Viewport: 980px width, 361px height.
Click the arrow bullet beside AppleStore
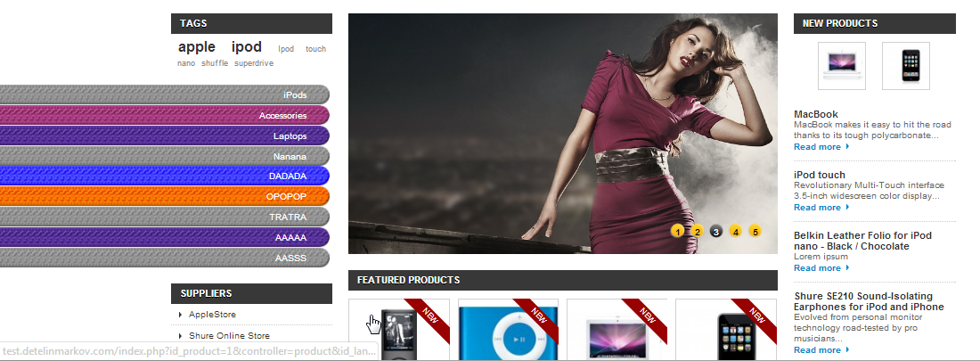(181, 315)
